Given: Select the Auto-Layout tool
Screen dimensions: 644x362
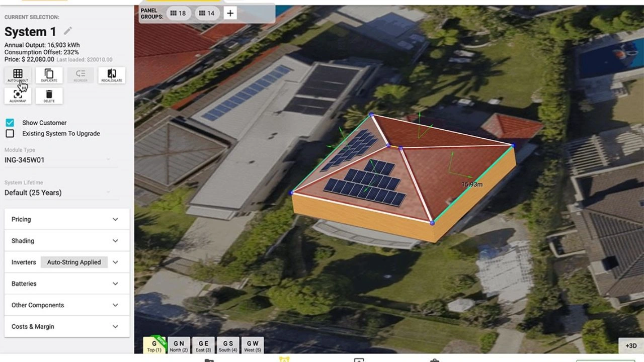Looking at the screenshot, I should click(18, 75).
